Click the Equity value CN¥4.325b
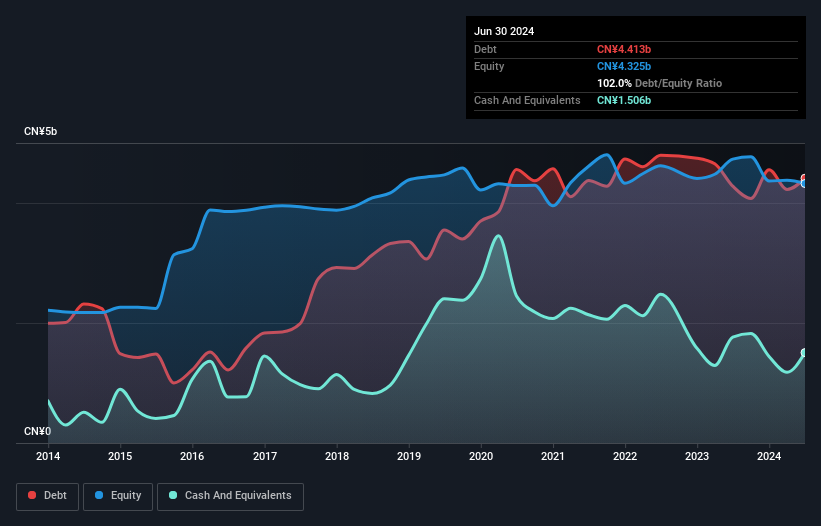Viewport: 821px width, 526px height. click(624, 66)
